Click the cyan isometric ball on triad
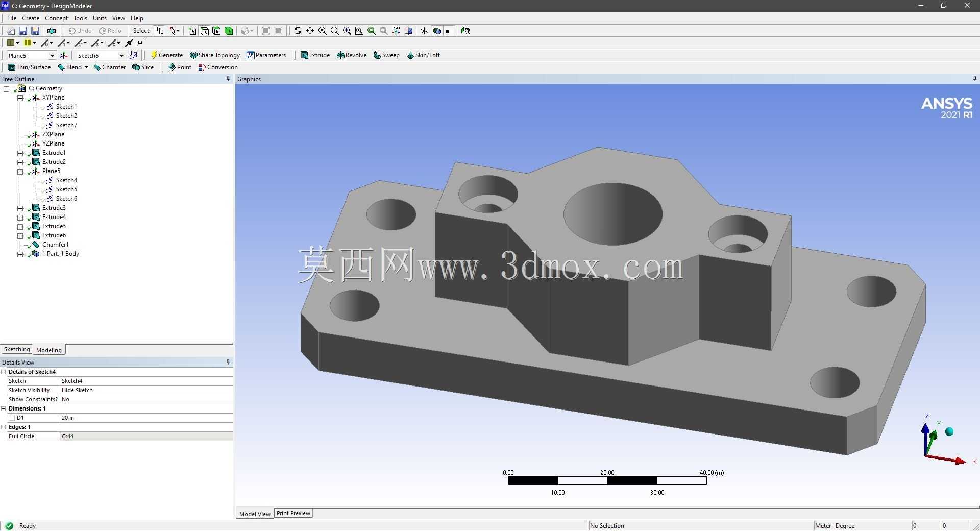 click(x=949, y=432)
